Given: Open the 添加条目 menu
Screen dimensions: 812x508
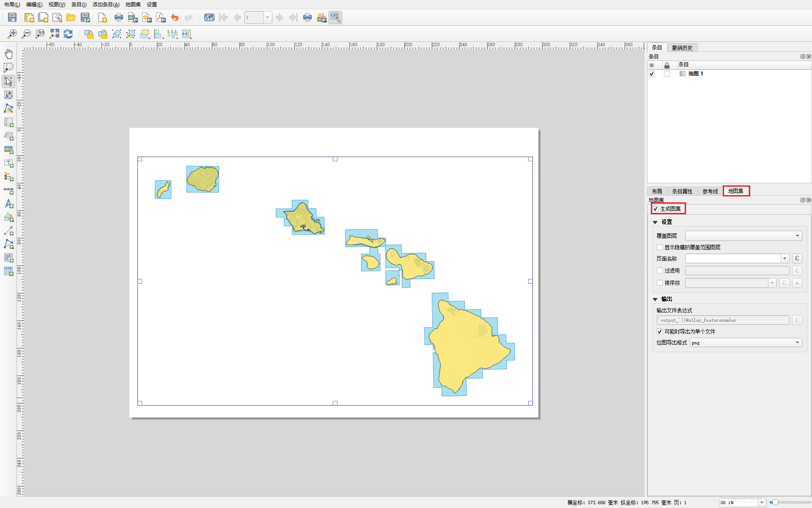Looking at the screenshot, I should tap(106, 4).
